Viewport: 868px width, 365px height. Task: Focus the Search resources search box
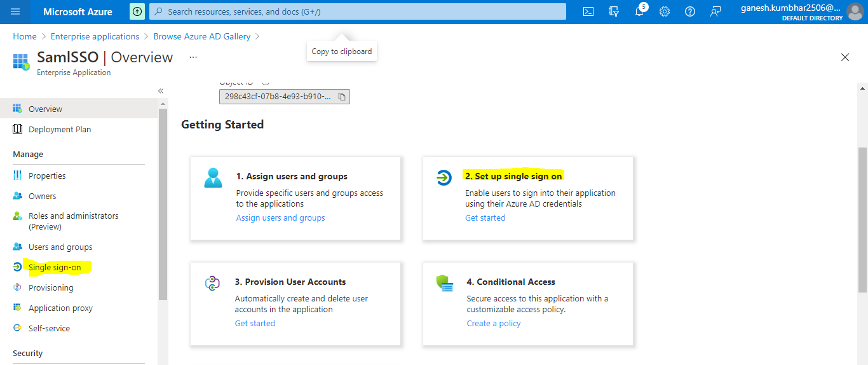[x=358, y=11]
